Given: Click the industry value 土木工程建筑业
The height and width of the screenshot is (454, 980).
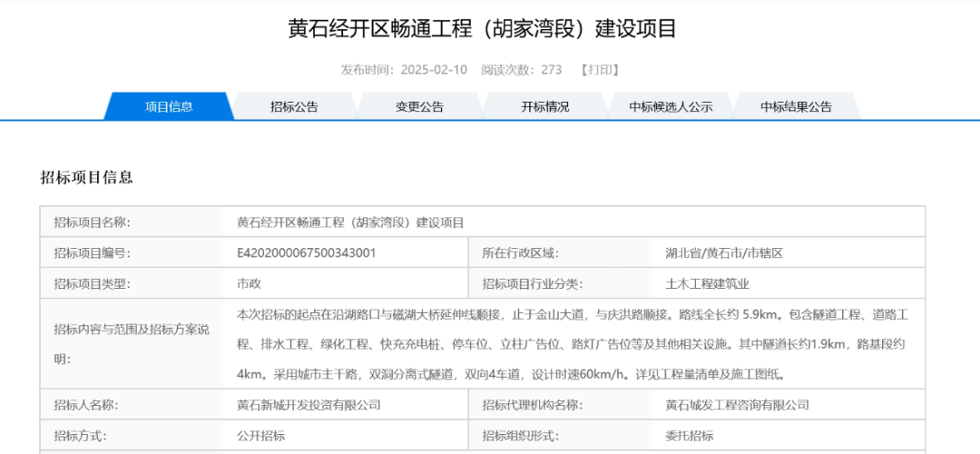Looking at the screenshot, I should 708,283.
